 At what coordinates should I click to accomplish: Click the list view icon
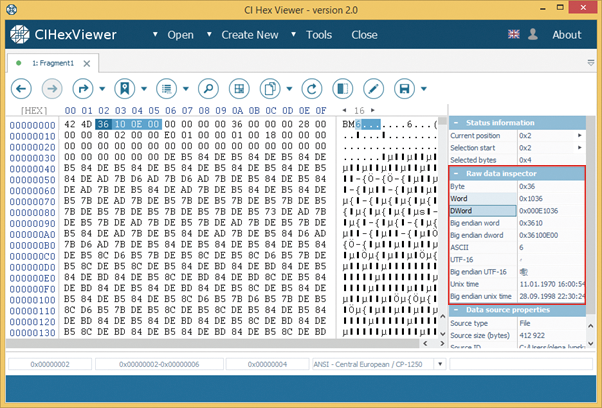167,89
